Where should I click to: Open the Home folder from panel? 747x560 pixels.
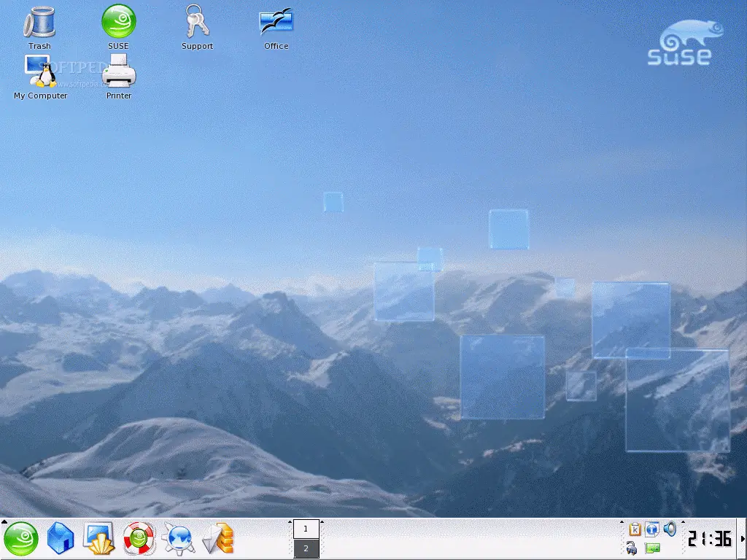(x=61, y=539)
